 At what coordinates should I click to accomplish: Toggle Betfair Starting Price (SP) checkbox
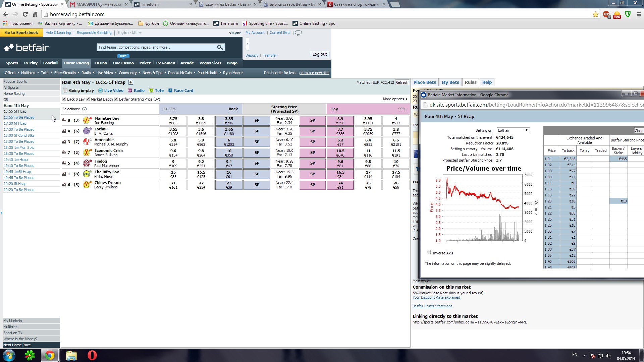point(116,99)
